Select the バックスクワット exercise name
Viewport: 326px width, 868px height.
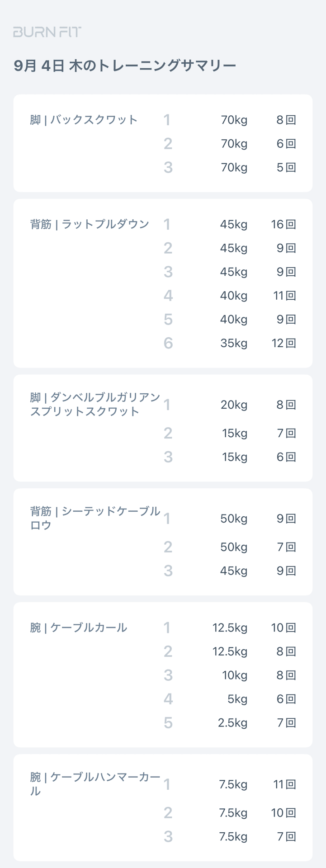click(84, 120)
